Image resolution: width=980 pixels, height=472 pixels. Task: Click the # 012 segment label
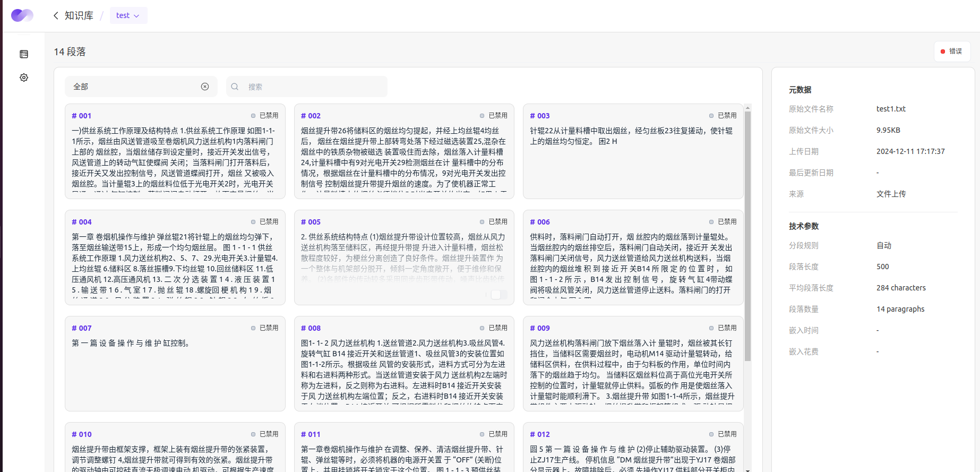(540, 434)
